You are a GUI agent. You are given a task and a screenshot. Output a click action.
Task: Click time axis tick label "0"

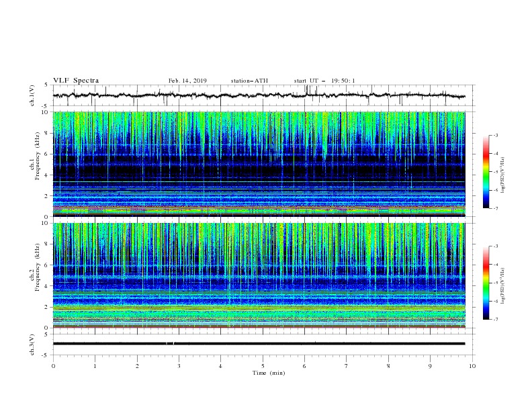[x=53, y=366]
